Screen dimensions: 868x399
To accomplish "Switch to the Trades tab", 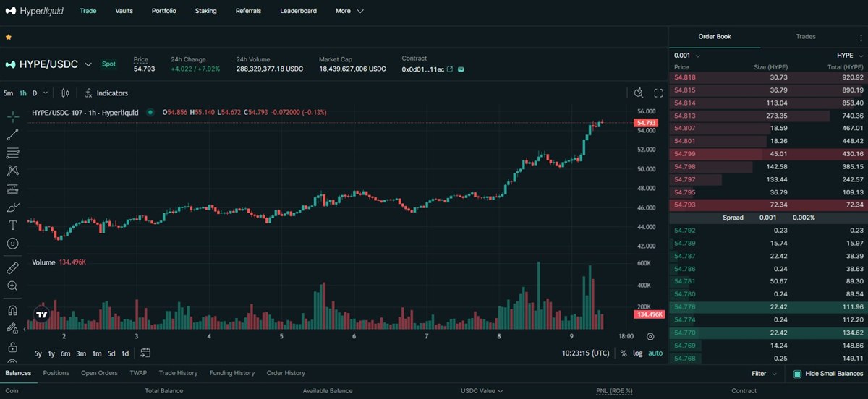I will tap(806, 36).
